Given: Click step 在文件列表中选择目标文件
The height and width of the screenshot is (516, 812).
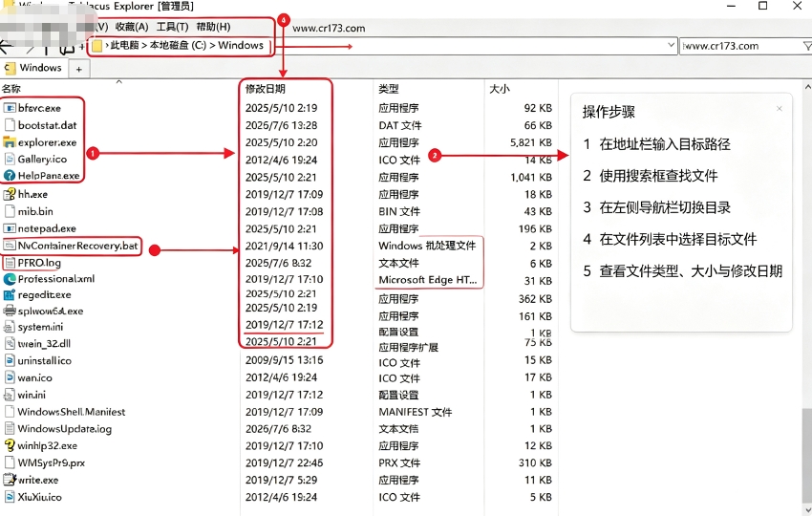Looking at the screenshot, I should [x=678, y=239].
